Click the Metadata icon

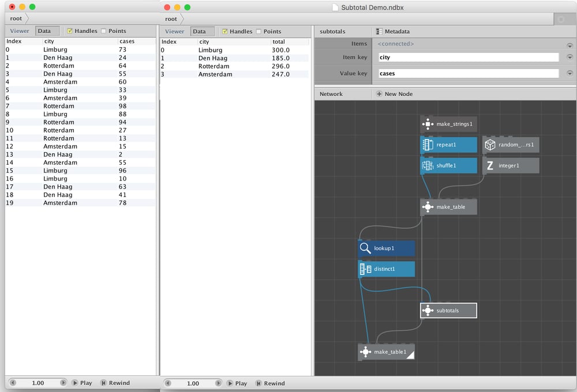(379, 32)
